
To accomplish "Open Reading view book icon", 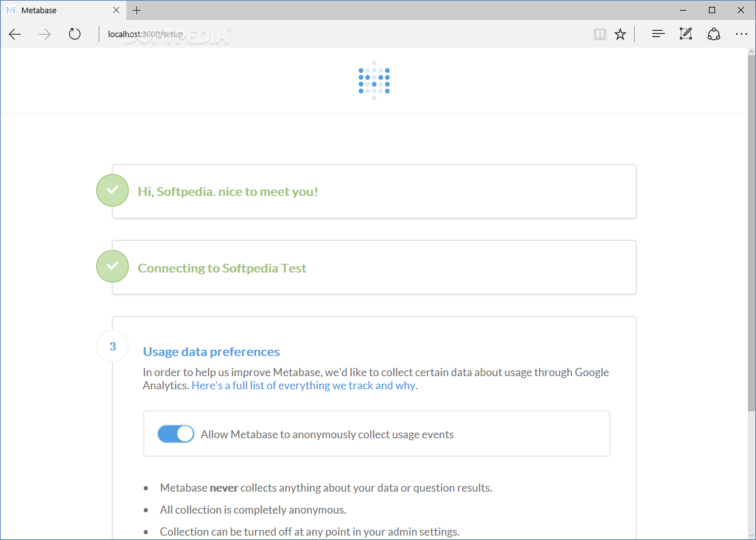I will (x=600, y=34).
